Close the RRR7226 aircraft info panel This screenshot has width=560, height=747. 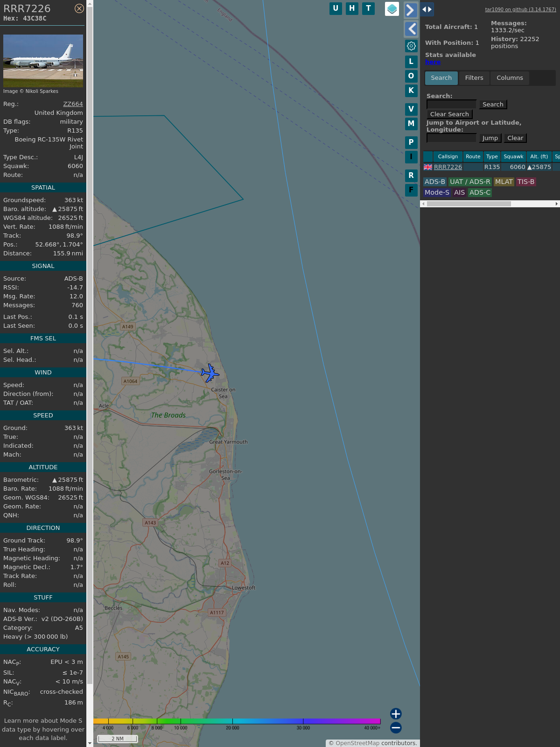79,8
